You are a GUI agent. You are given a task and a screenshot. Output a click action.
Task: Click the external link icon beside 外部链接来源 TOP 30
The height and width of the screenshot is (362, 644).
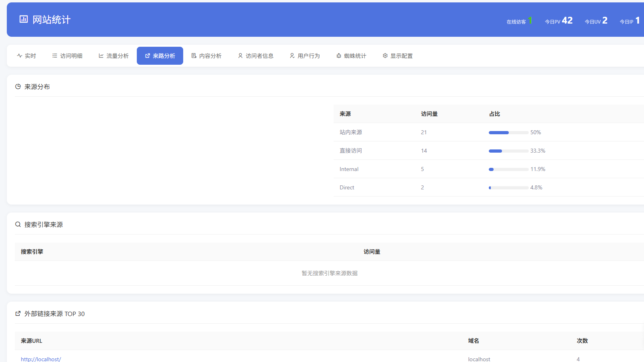18,314
